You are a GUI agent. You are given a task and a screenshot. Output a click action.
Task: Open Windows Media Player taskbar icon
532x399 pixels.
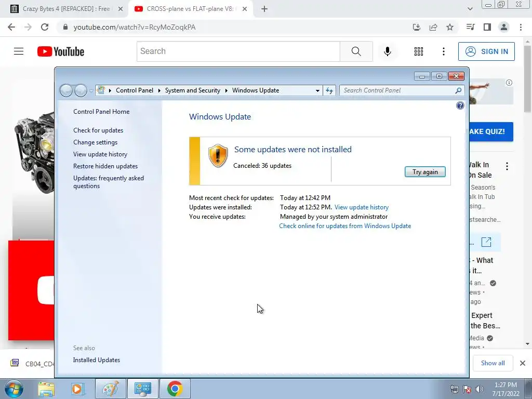tap(77, 389)
